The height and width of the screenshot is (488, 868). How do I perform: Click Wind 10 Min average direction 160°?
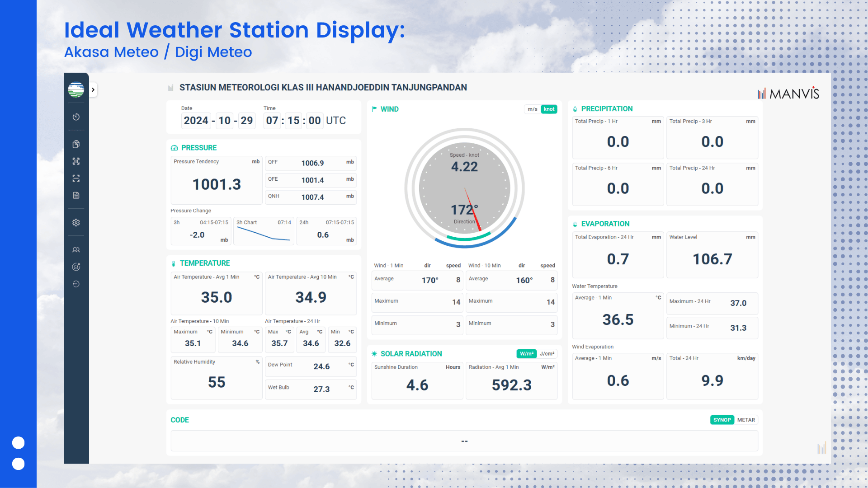pos(524,280)
